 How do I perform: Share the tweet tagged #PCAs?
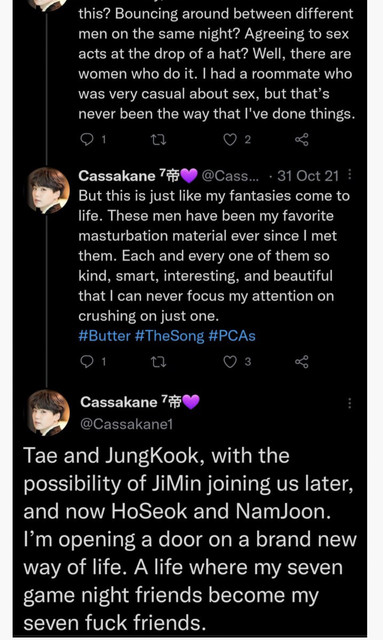(x=302, y=362)
